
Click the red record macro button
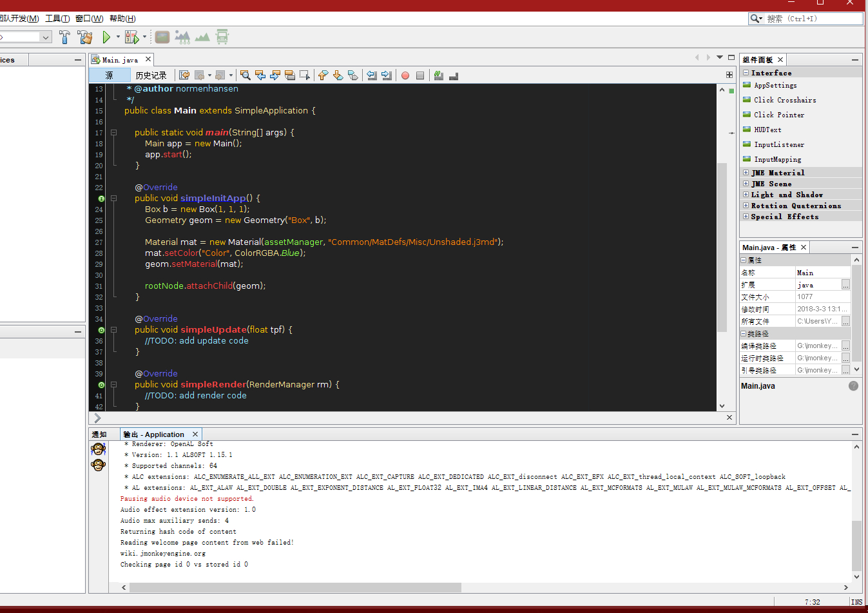click(405, 75)
